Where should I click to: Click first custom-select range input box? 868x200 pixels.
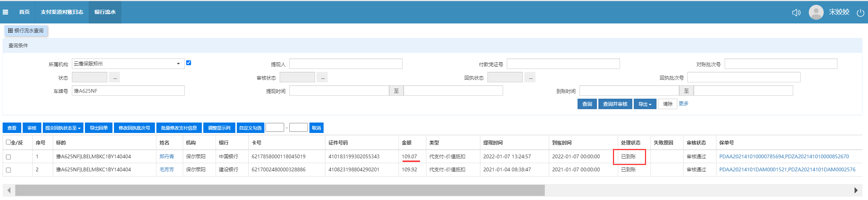[275, 128]
